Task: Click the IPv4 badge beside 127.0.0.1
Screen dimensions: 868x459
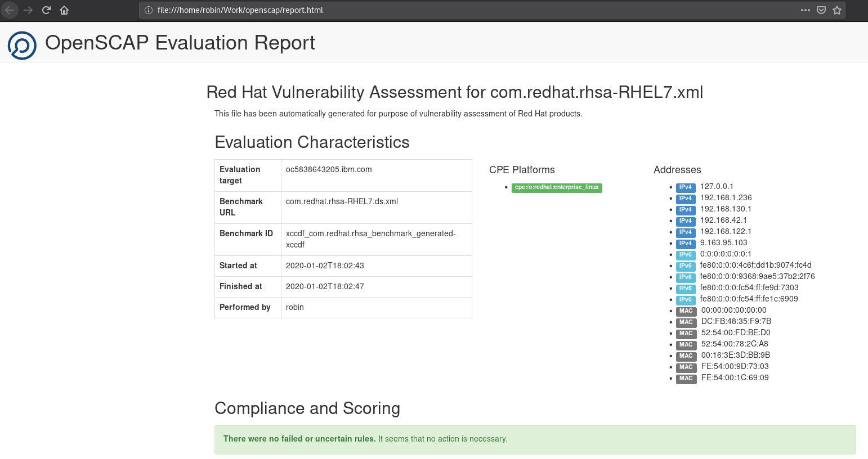Action: [x=686, y=187]
